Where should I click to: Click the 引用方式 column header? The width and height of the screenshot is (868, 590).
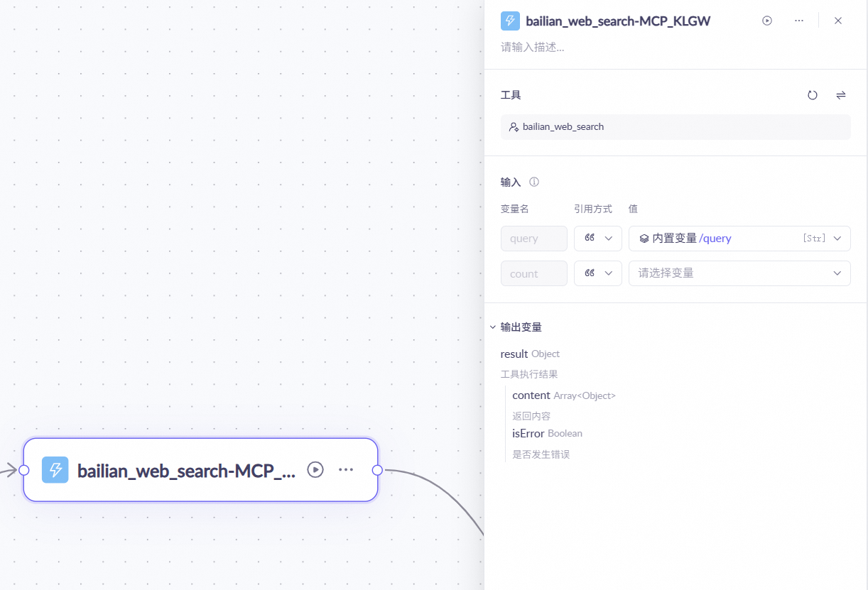coord(593,209)
